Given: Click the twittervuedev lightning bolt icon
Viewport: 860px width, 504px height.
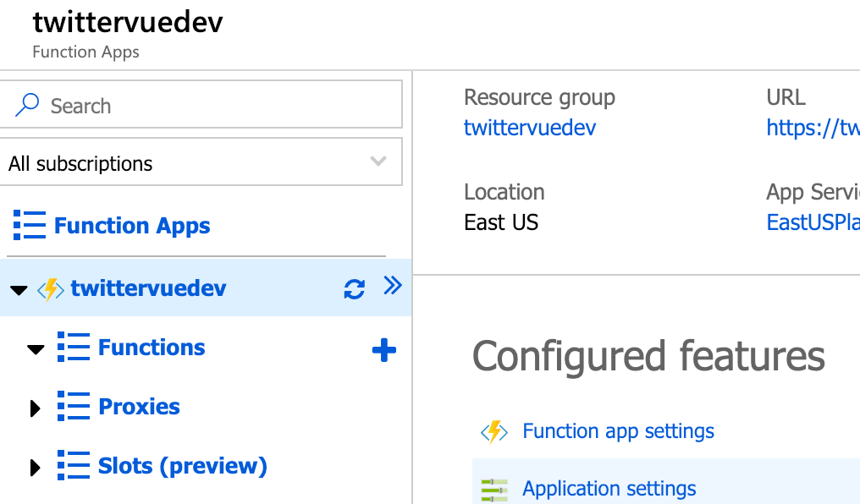Looking at the screenshot, I should click(50, 290).
